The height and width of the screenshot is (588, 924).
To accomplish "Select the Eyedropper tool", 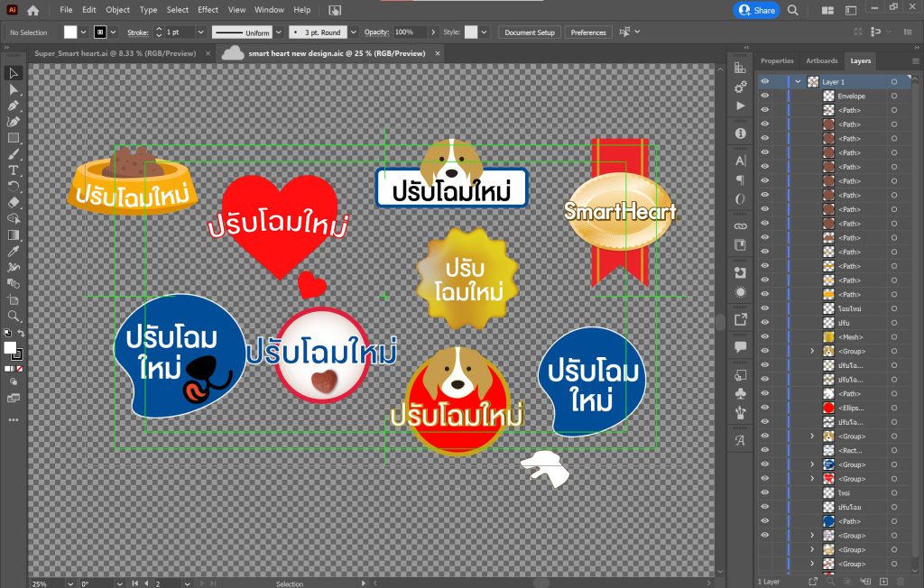I will (x=13, y=252).
